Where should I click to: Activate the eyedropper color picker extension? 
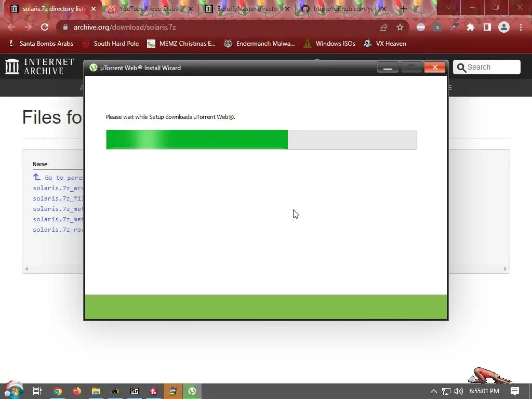click(x=454, y=27)
